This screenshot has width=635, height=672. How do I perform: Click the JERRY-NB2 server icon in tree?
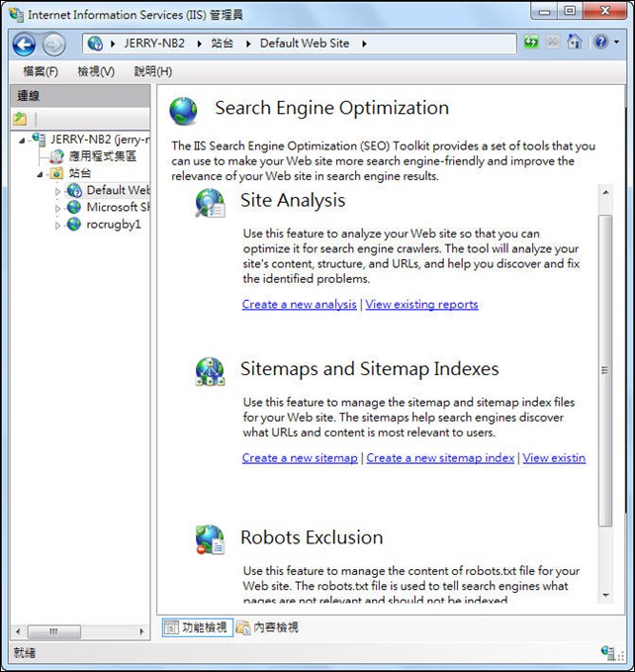39,139
